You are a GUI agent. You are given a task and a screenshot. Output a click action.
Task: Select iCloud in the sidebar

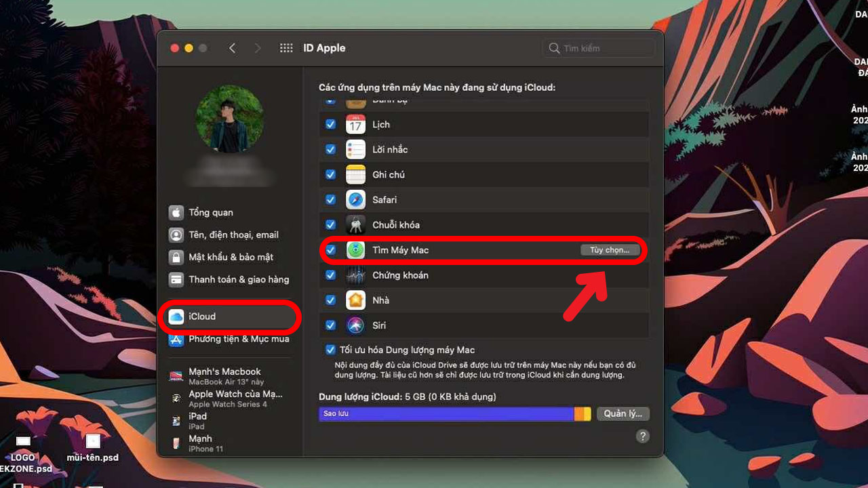tap(202, 317)
